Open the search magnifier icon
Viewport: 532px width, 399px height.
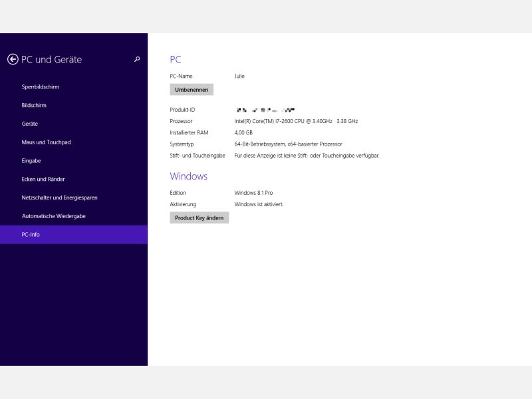pyautogui.click(x=137, y=59)
